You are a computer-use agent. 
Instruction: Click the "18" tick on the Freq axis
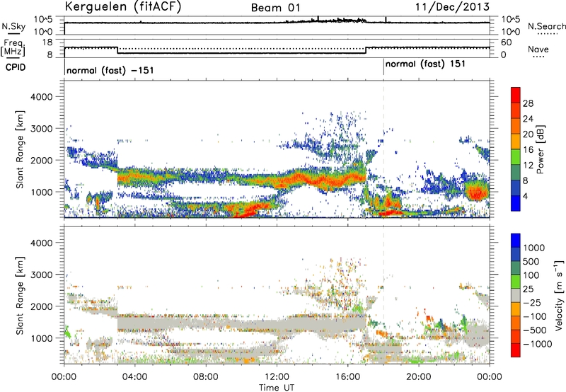click(47, 42)
